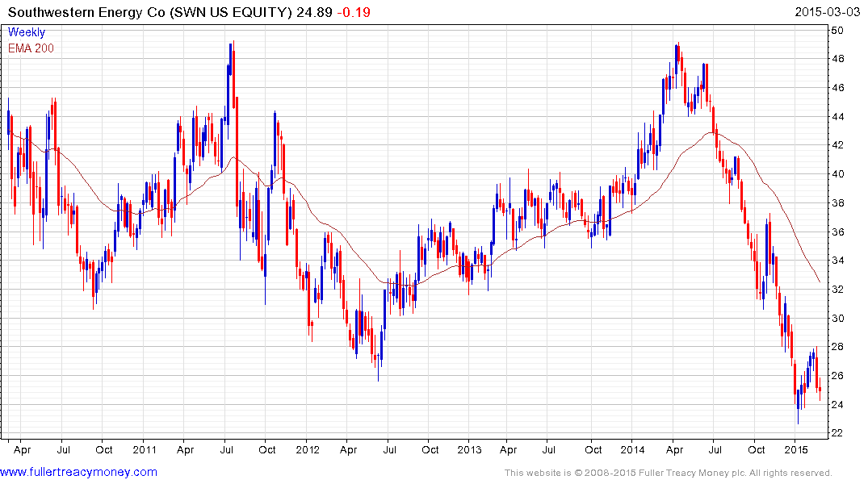Click the 24 price axis label
Image resolution: width=868 pixels, height=484 pixels.
click(837, 404)
